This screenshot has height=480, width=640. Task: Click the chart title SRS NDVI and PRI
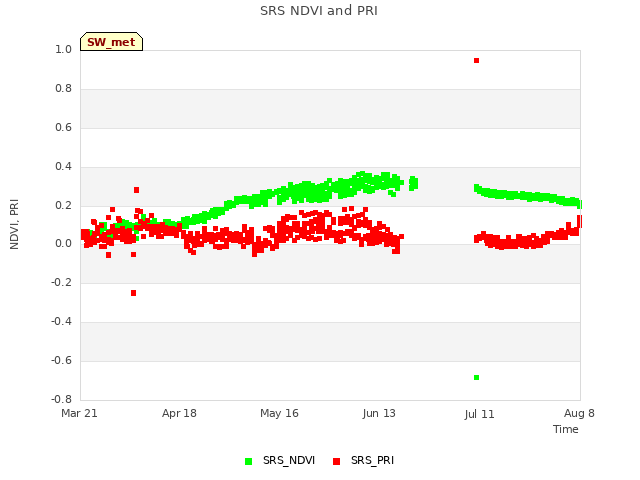319,11
